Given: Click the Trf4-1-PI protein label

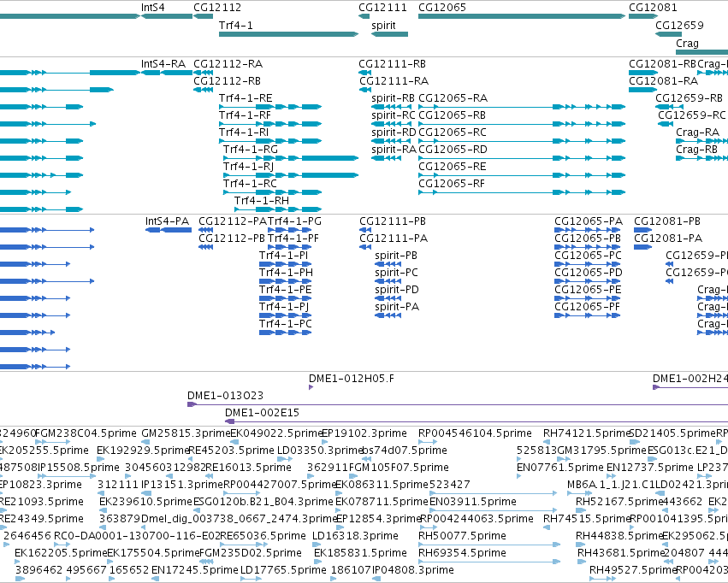Looking at the screenshot, I should pos(284,256).
